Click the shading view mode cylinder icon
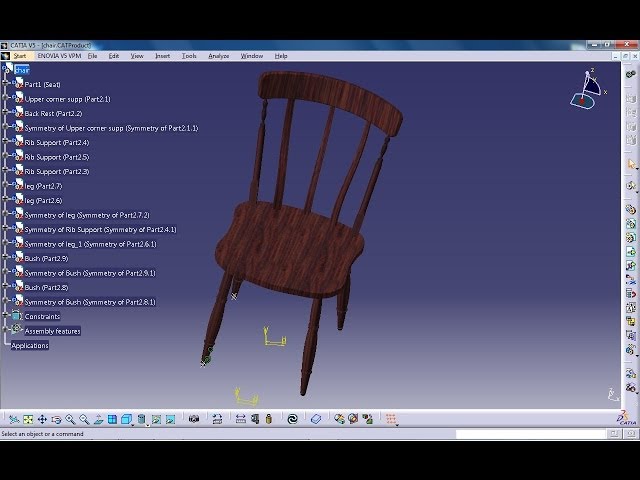The width and height of the screenshot is (640, 480). coord(141,419)
